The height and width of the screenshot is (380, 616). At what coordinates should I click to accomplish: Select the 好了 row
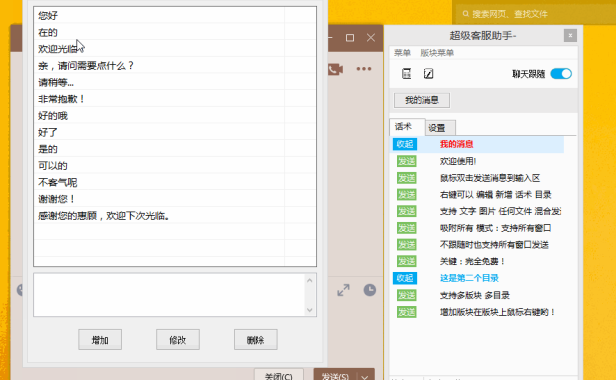175,132
